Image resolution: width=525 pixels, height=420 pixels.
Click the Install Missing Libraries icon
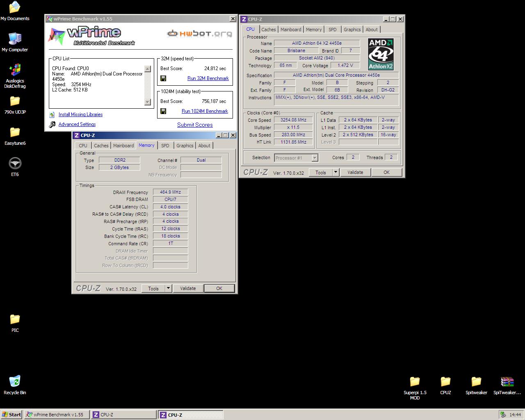[x=52, y=115]
